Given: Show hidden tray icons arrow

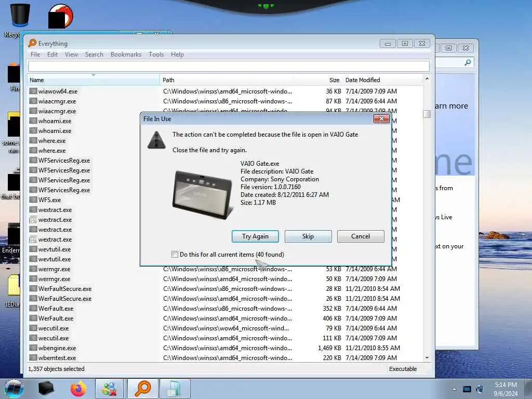Looking at the screenshot, I should 454,389.
